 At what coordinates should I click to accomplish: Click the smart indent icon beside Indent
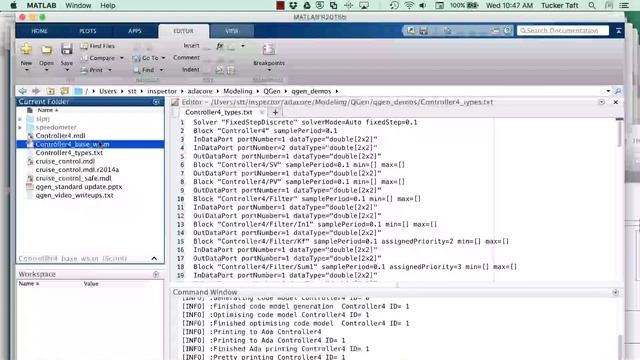tap(220, 70)
